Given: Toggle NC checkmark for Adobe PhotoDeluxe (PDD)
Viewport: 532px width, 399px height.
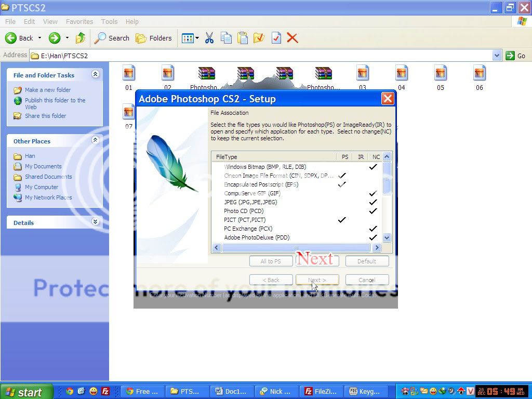Looking at the screenshot, I should (373, 237).
